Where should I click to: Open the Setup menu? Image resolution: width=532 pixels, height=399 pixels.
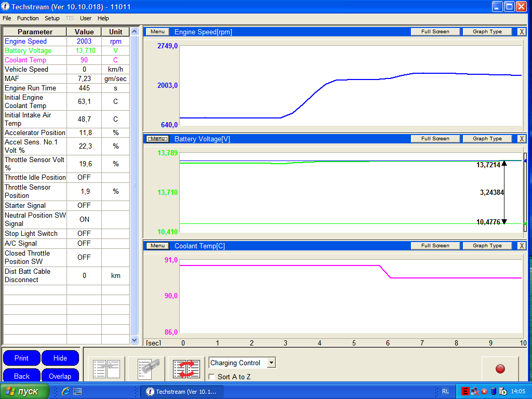click(52, 18)
